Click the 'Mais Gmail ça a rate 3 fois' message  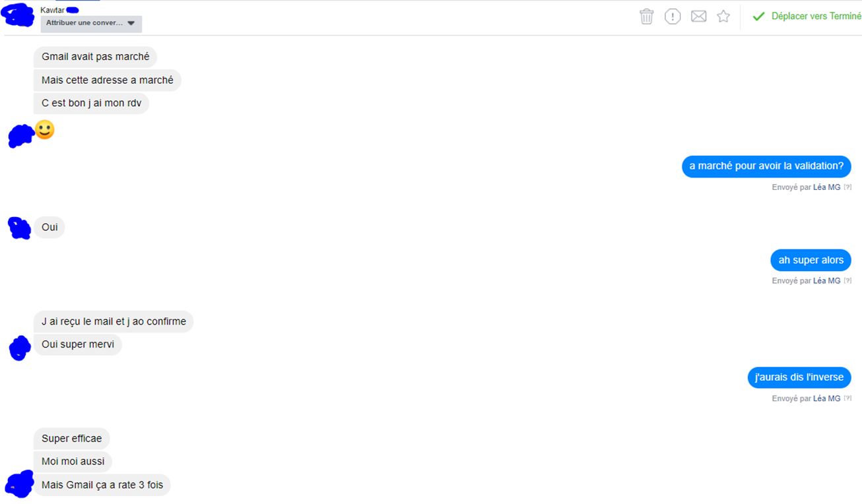click(x=102, y=486)
